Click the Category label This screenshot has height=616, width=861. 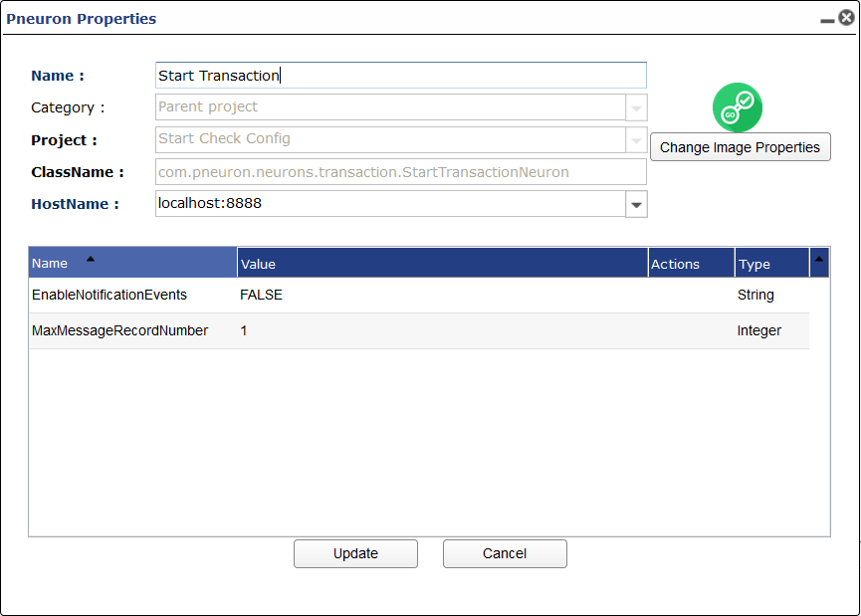tap(68, 107)
